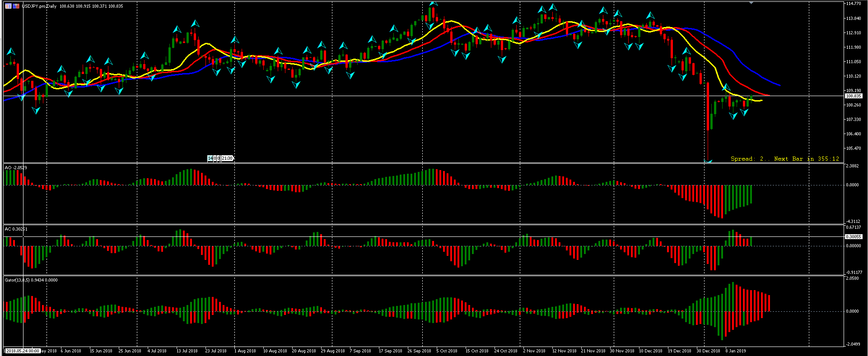The width and height of the screenshot is (868, 356).
Task: Click the 114.770 level on the price scale
Action: coord(854,4)
